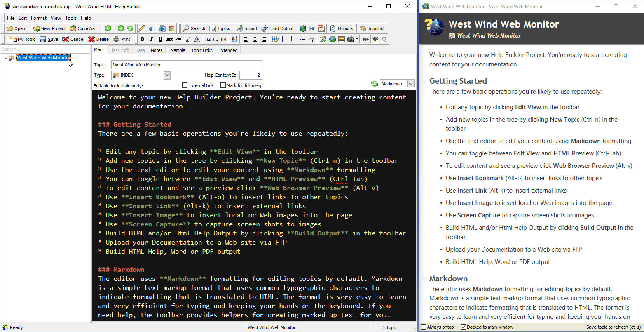Image resolution: width=644 pixels, height=332 pixels.
Task: Click the New Topic button
Action: (21, 39)
